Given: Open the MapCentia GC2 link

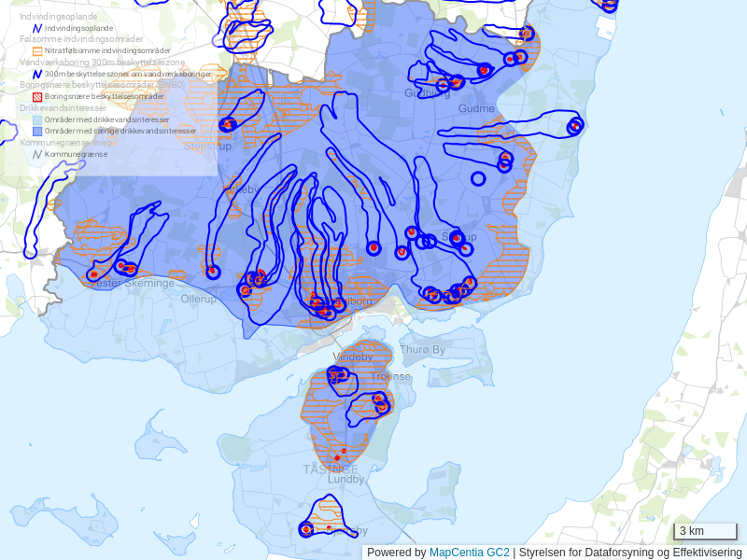Looking at the screenshot, I should click(469, 553).
